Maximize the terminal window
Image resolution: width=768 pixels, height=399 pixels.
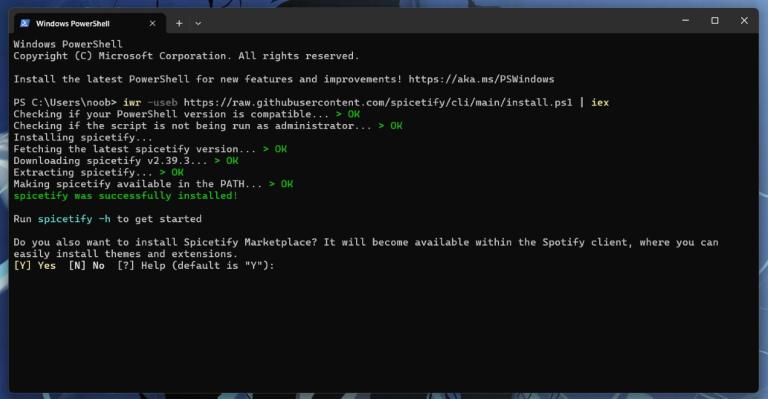pos(715,21)
